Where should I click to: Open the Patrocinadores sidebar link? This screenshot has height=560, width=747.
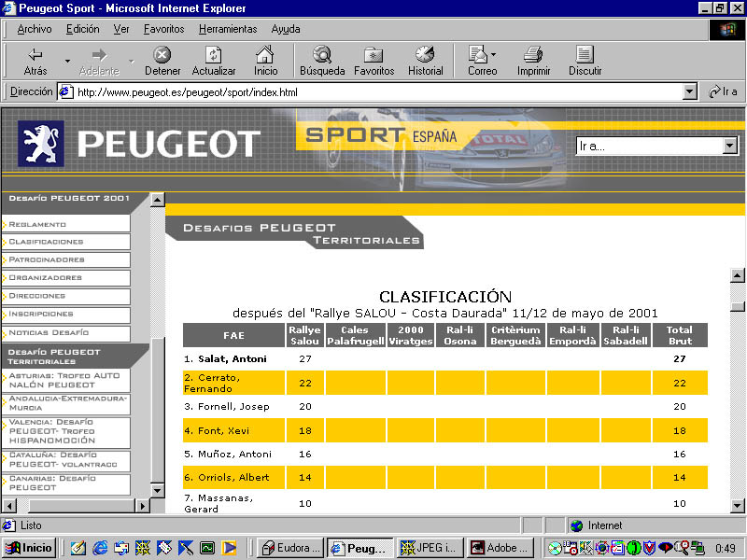(66, 260)
